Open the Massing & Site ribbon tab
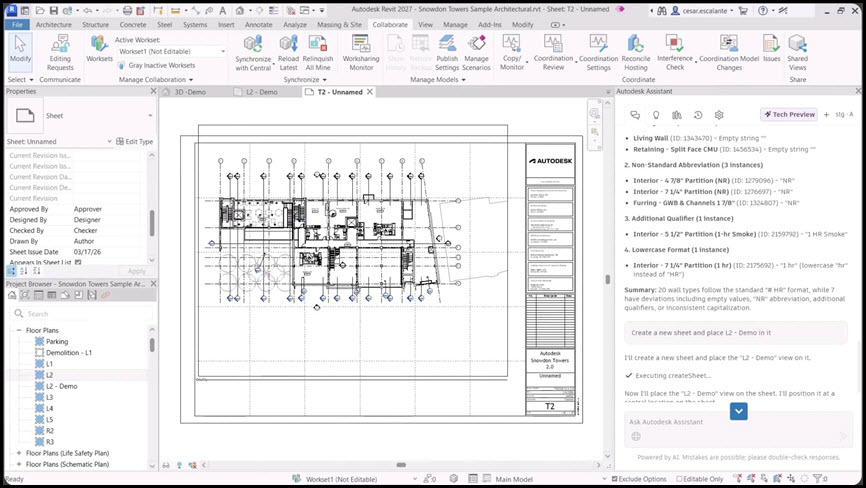The height and width of the screenshot is (488, 866). tap(339, 24)
